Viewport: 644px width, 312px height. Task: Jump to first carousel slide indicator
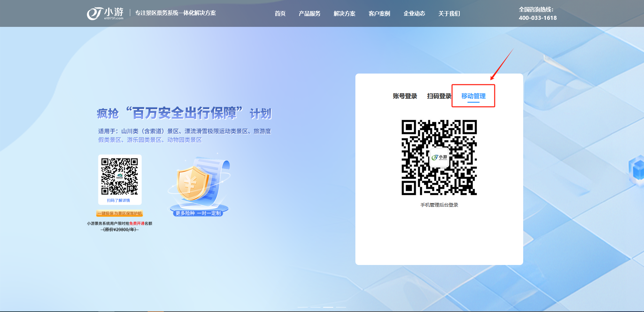tap(302, 307)
